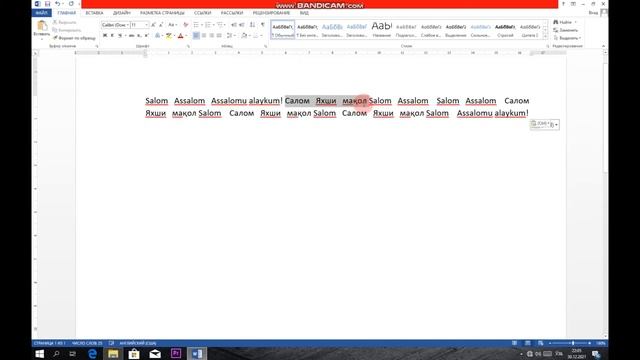Click the Copy (Копировать) command
The image size is (640, 360).
pyautogui.click(x=67, y=30)
